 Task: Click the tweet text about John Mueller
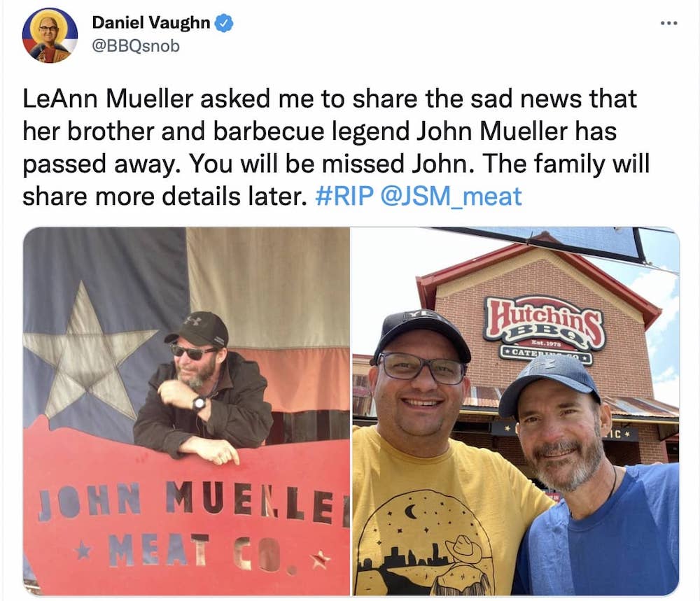point(336,147)
